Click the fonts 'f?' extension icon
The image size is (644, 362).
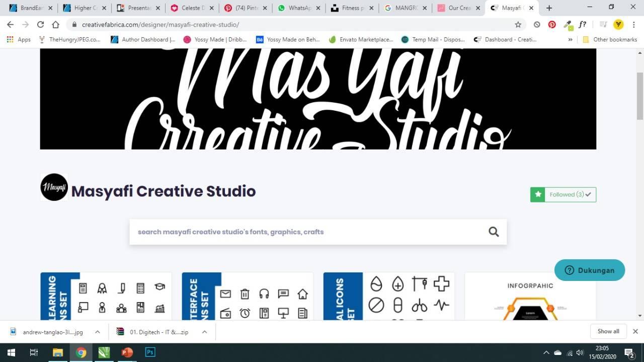(583, 24)
